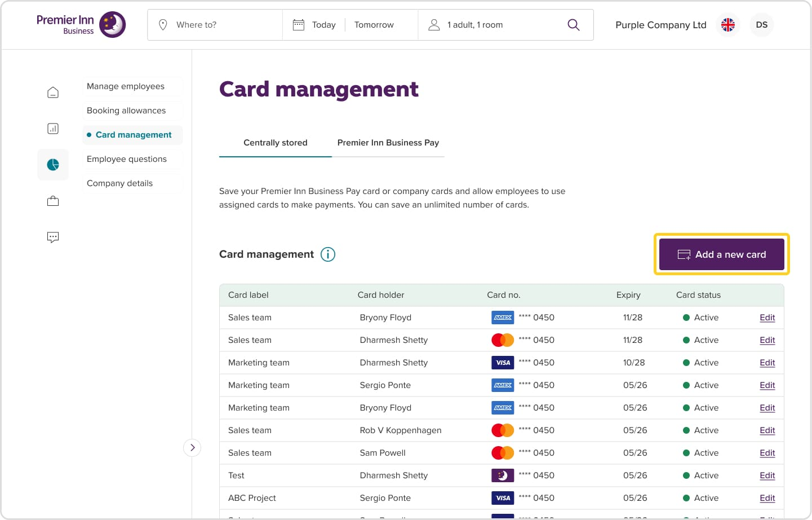Image resolution: width=812 pixels, height=520 pixels.
Task: Click the Card management page heading
Action: tap(319, 89)
